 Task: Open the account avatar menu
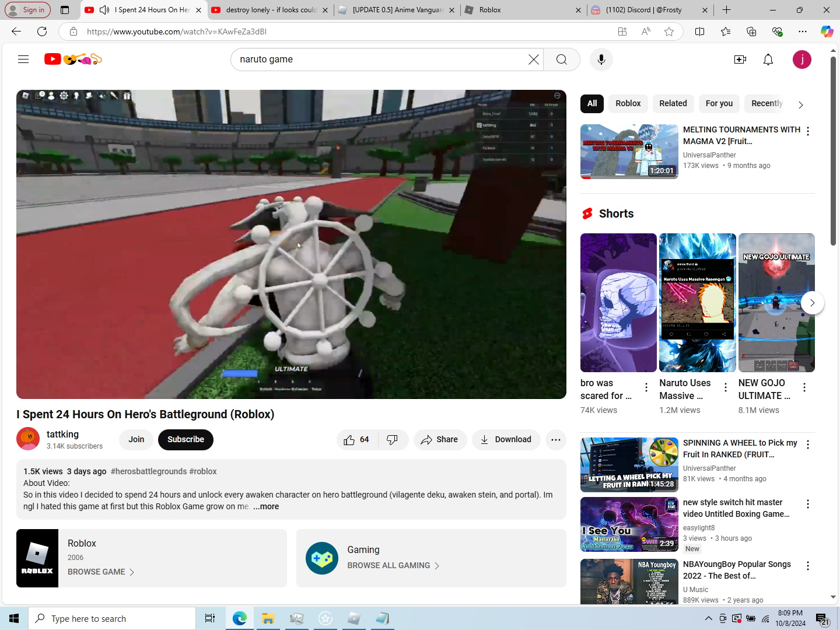[x=802, y=60]
